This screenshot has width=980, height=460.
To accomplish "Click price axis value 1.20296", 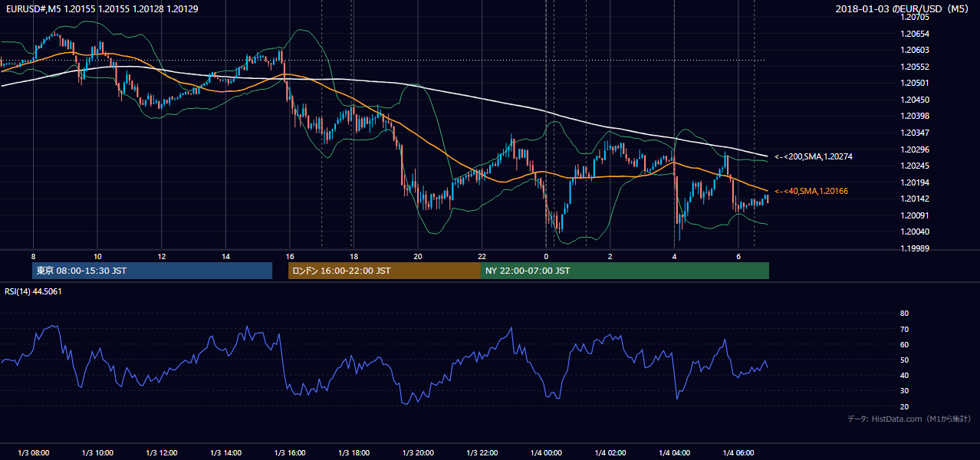I will point(916,149).
